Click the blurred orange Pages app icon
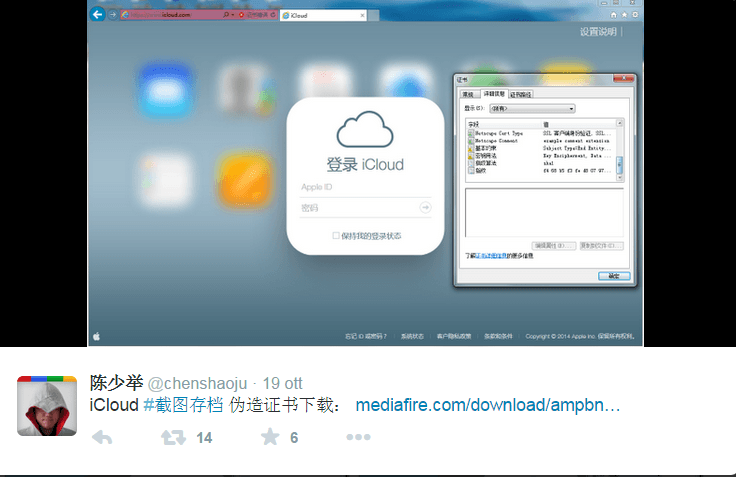This screenshot has height=477, width=736. [244, 180]
